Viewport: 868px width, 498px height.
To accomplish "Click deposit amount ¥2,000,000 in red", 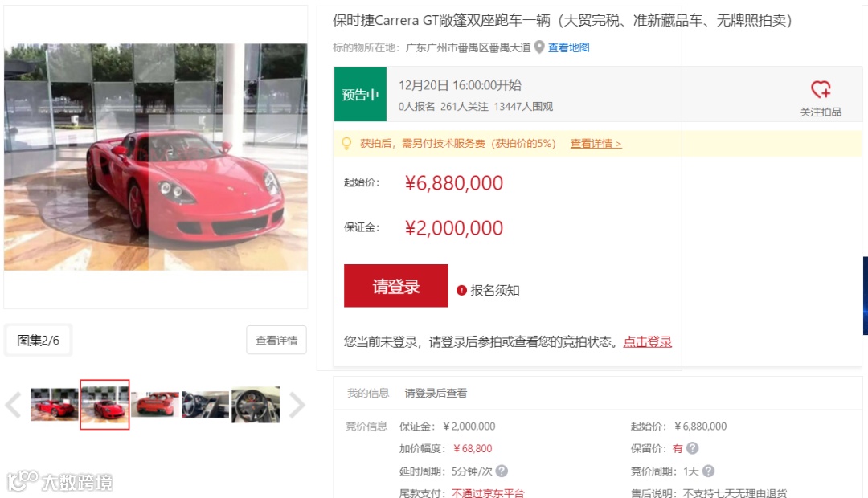I will [x=454, y=227].
